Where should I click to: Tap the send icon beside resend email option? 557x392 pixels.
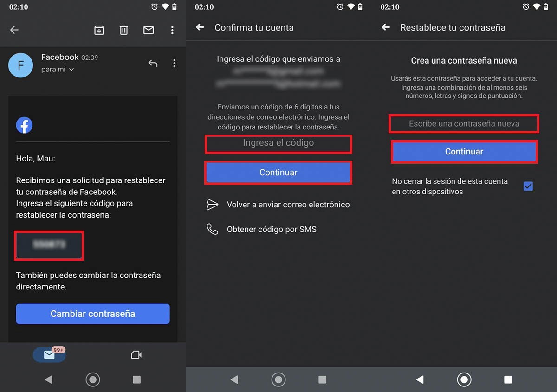pos(212,204)
